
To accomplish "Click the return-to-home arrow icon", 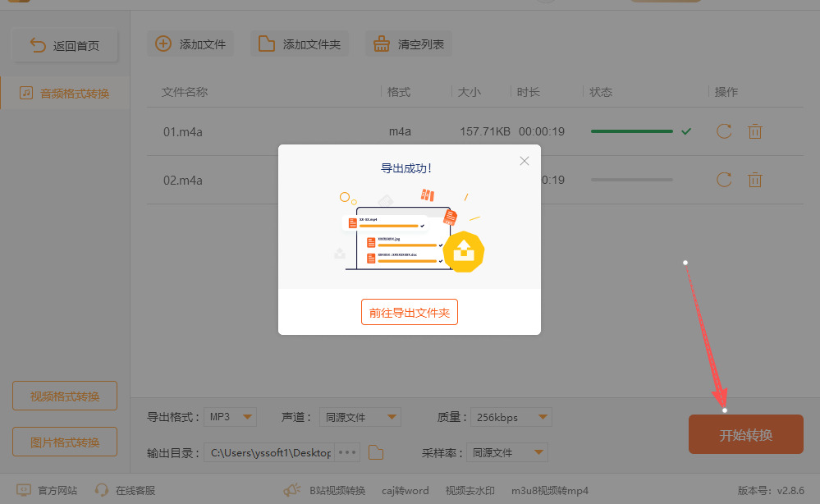I will [38, 45].
